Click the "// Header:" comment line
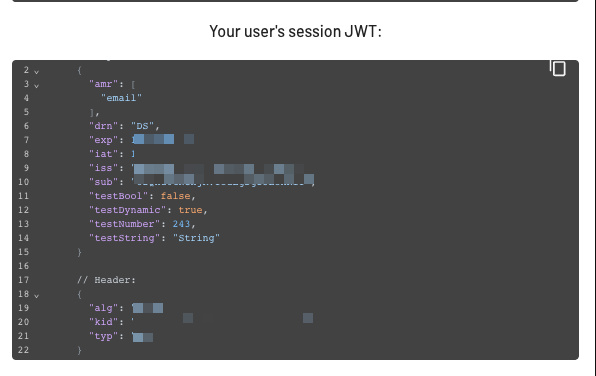This screenshot has height=376, width=596. click(106, 280)
